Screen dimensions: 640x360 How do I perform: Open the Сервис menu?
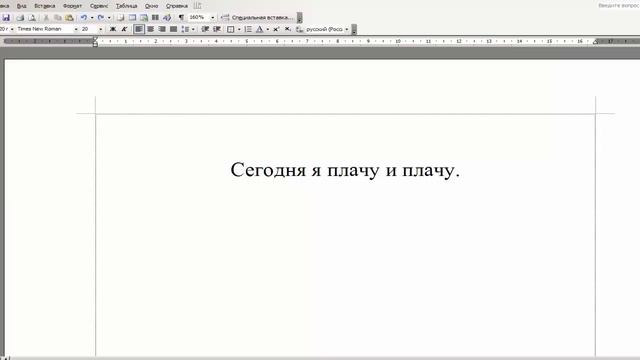(99, 6)
